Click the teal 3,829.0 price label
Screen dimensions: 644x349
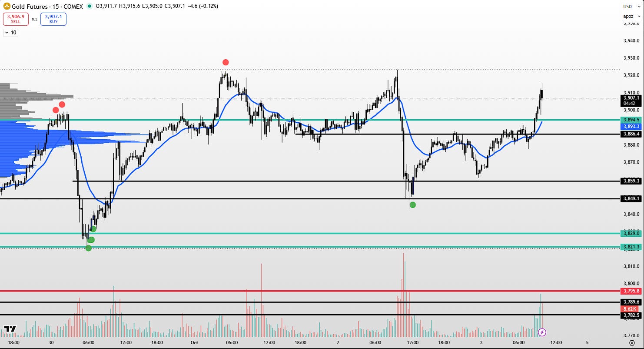coord(631,233)
